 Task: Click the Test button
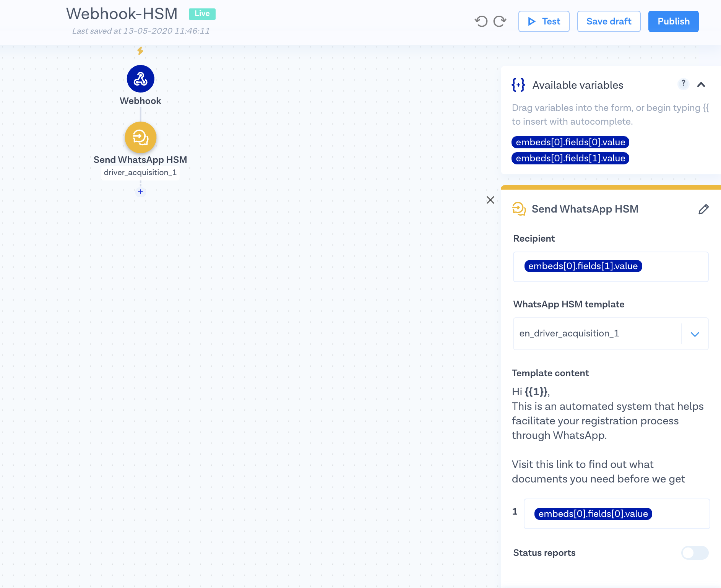544,21
